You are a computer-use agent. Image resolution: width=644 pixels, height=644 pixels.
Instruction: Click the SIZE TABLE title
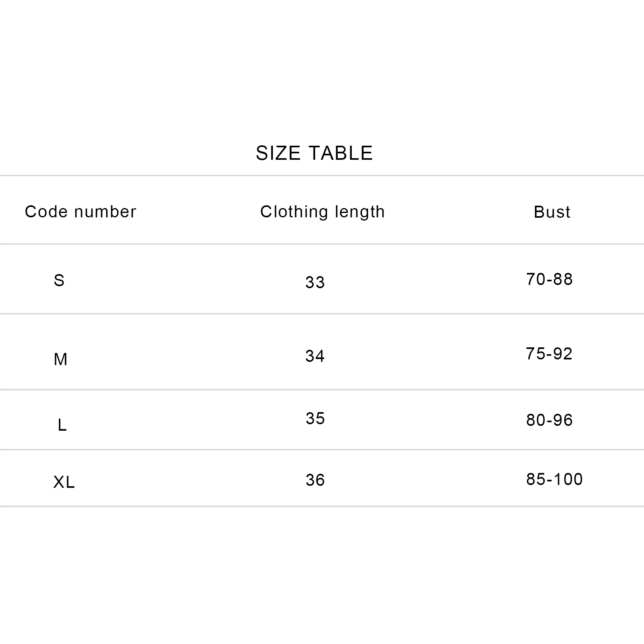tap(314, 153)
